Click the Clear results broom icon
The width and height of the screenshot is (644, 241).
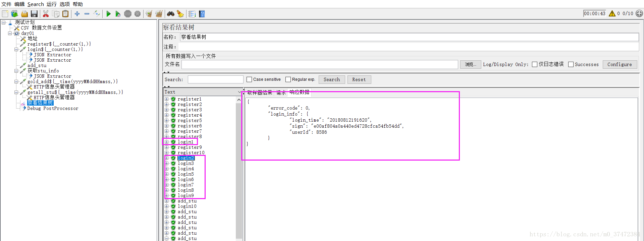pos(149,14)
